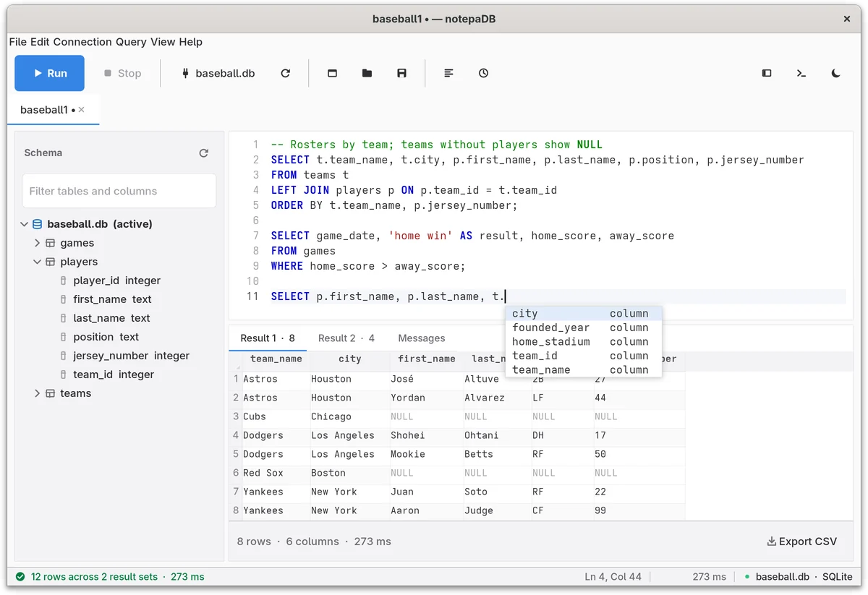Select position text column in schema
The image size is (868, 595).
(106, 337)
